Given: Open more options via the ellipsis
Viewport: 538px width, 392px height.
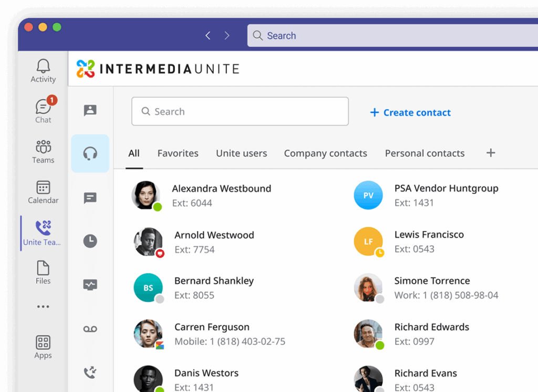Looking at the screenshot, I should point(43,306).
